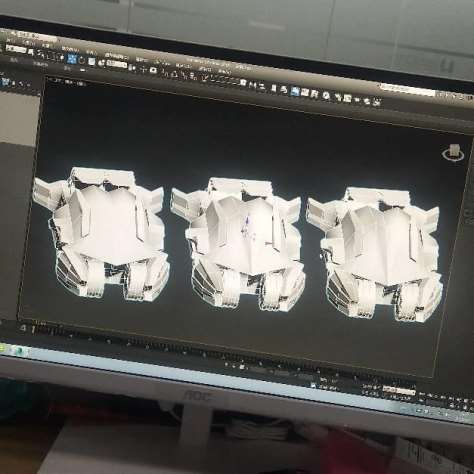Click the blue icon in the left side panel
Viewport: 474px width, 474px height.
click(6, 82)
